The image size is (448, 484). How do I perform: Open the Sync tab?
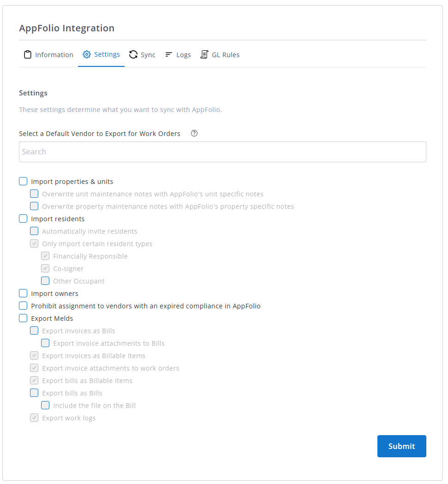148,55
